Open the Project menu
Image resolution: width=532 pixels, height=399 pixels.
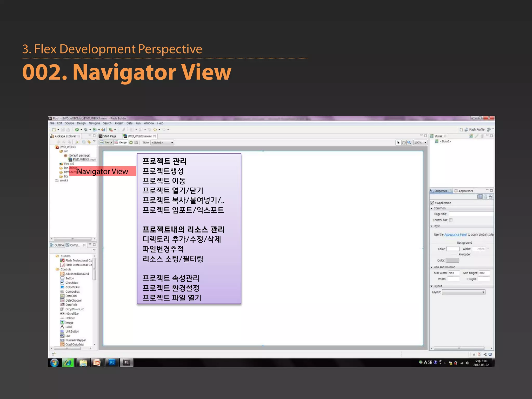(x=119, y=123)
